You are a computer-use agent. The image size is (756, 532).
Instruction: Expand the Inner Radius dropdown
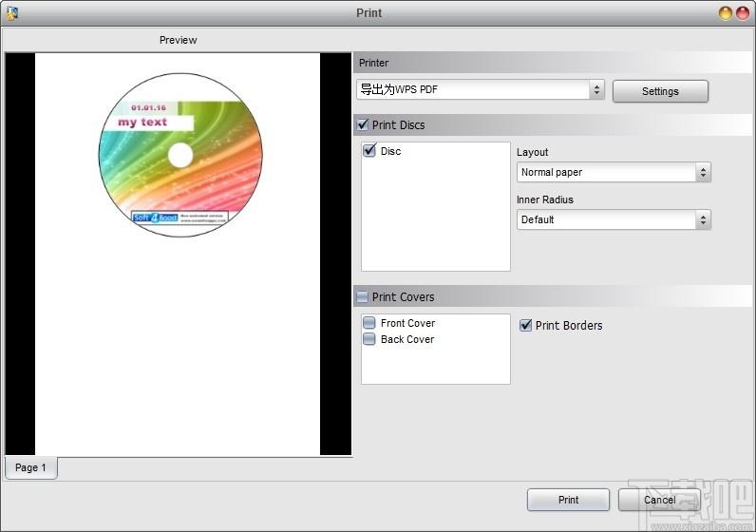pos(614,220)
